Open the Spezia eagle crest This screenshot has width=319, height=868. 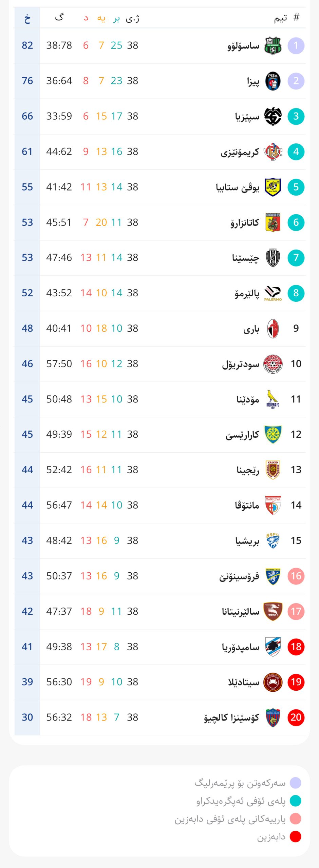(273, 116)
